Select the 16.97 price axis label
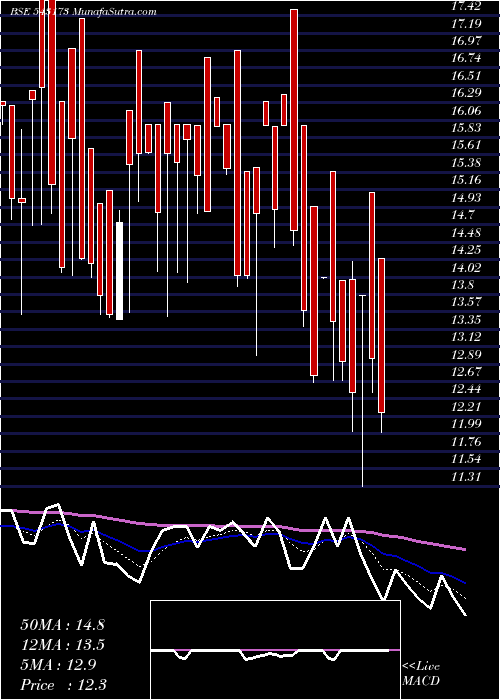500x700 pixels. point(466,41)
